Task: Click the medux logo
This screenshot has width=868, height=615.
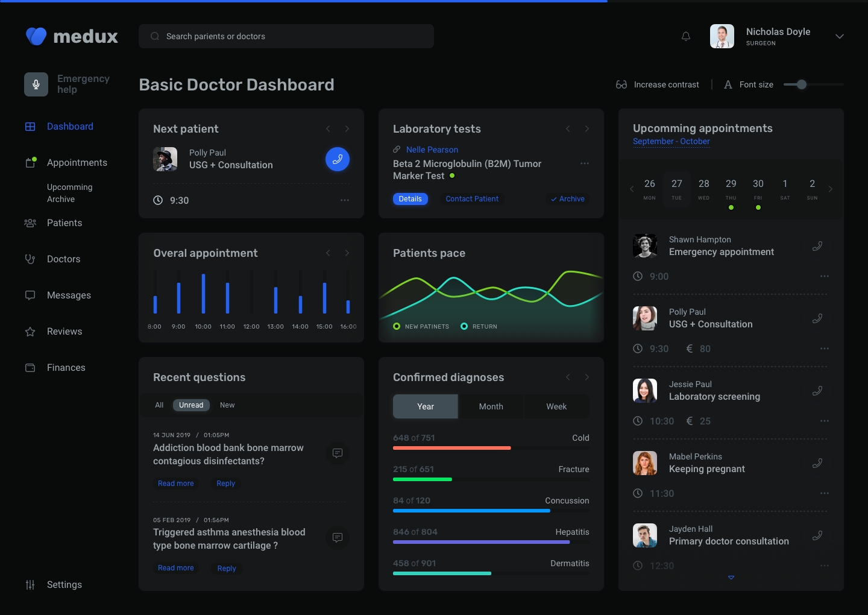Action: pyautogui.click(x=72, y=36)
